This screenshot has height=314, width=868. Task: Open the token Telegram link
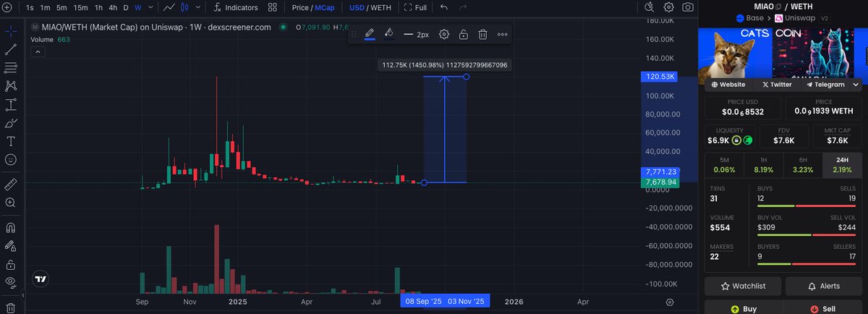click(x=826, y=85)
